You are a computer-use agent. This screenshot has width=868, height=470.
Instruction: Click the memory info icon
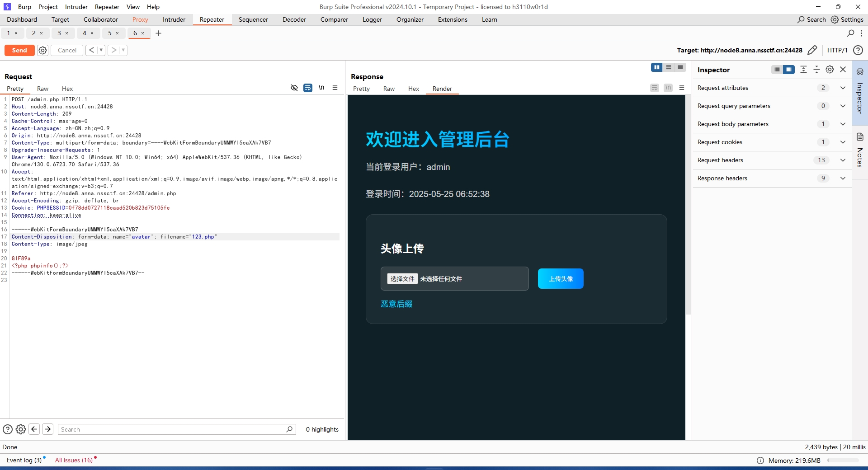pyautogui.click(x=760, y=461)
